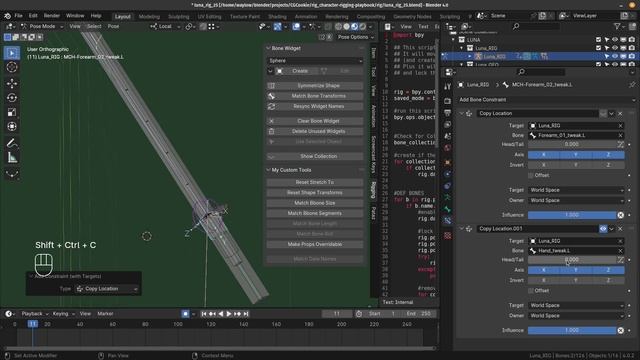
Task: Click Match Bone Transforms button
Action: pos(315,96)
